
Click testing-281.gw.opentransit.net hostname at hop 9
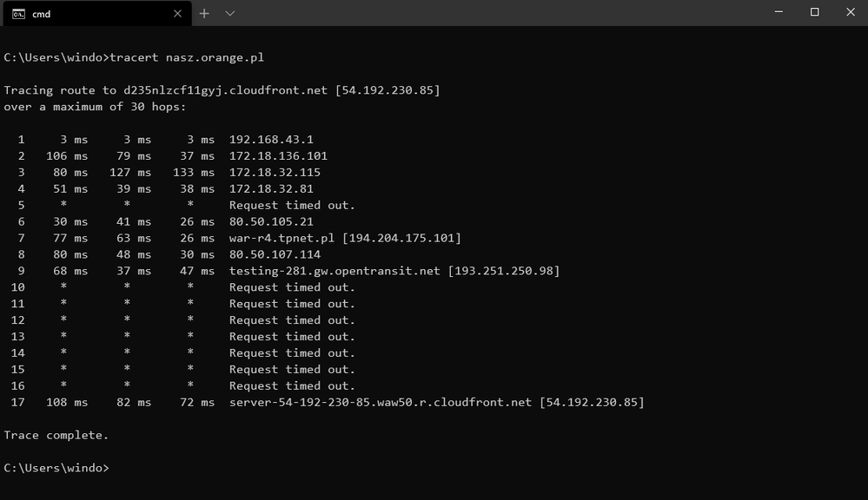(x=335, y=271)
